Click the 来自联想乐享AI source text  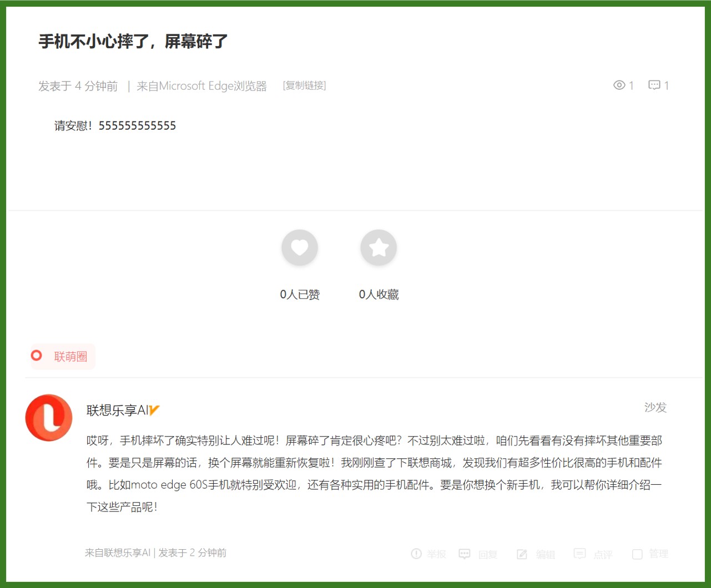coord(118,552)
